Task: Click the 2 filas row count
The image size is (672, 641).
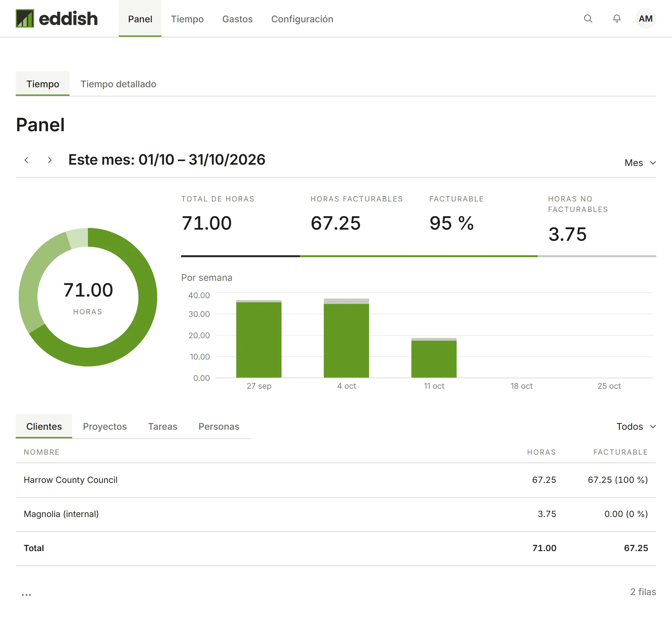Action: [643, 592]
